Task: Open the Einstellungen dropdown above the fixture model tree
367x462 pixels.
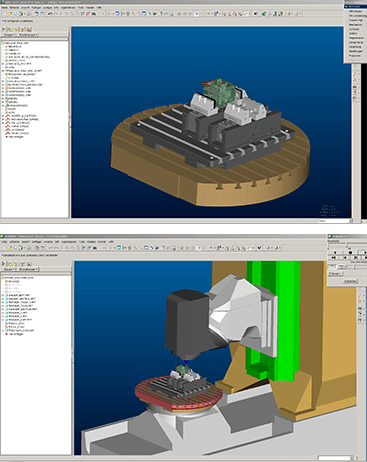Action: (x=28, y=35)
